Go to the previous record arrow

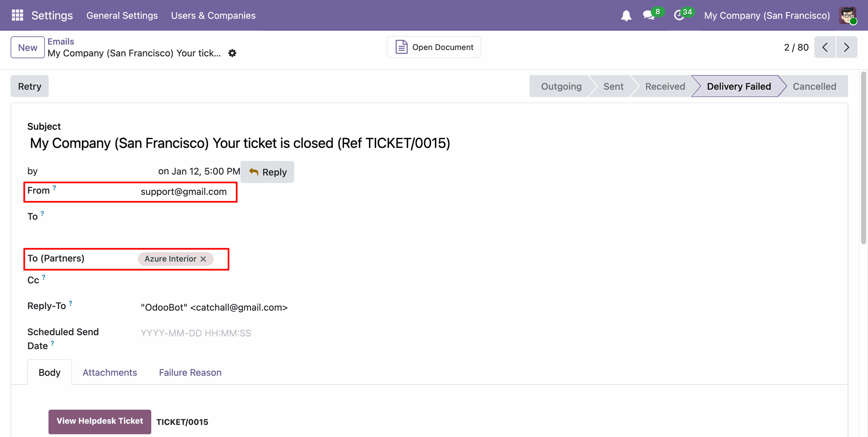click(x=825, y=47)
